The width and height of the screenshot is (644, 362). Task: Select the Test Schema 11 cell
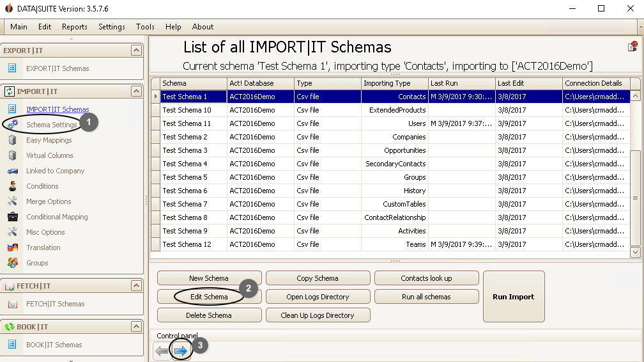[x=194, y=123]
